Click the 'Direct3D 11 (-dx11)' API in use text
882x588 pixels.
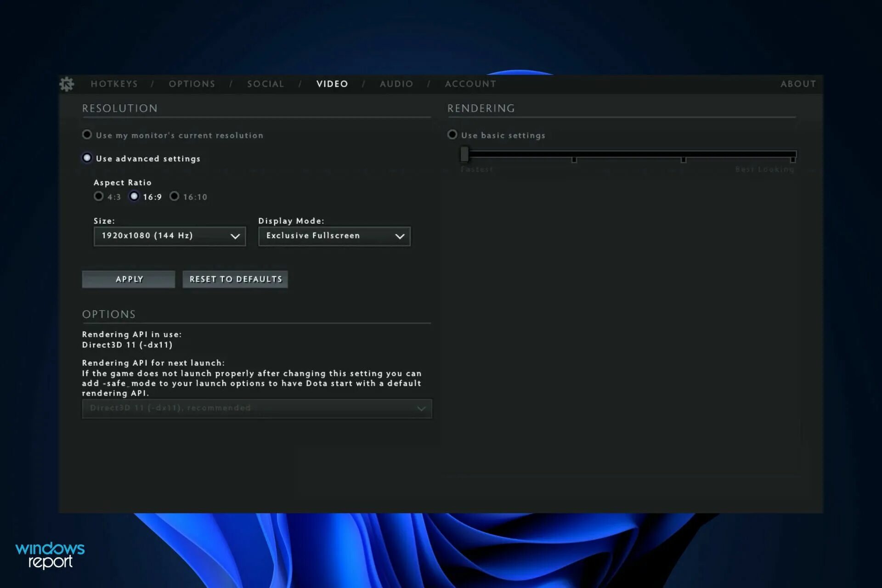click(x=127, y=345)
